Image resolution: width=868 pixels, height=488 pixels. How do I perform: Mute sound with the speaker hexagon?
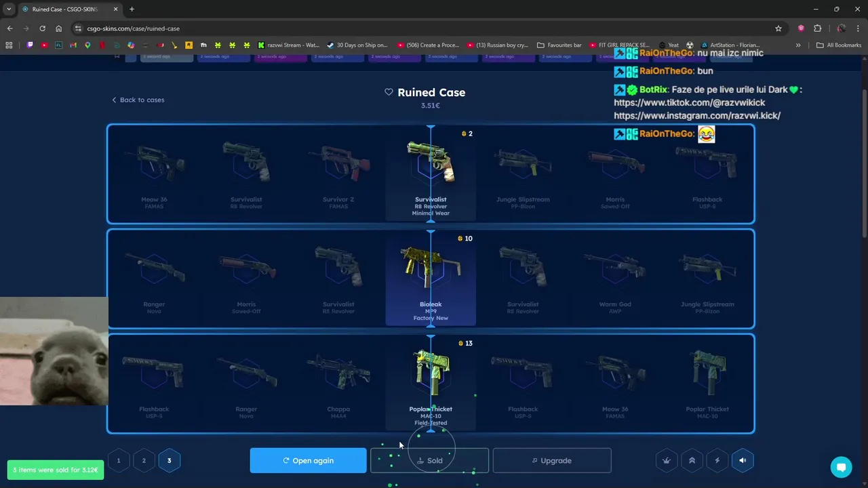(743, 461)
